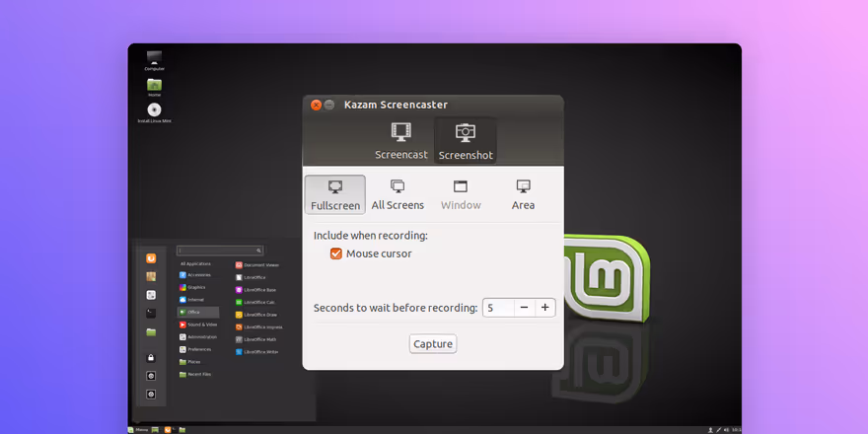The image size is (868, 434).
Task: Decrease wait seconds with minus button
Action: [x=524, y=307]
